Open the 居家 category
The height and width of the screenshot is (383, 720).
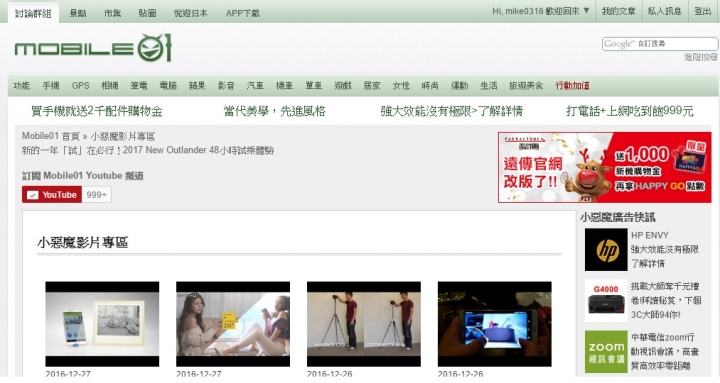[372, 85]
